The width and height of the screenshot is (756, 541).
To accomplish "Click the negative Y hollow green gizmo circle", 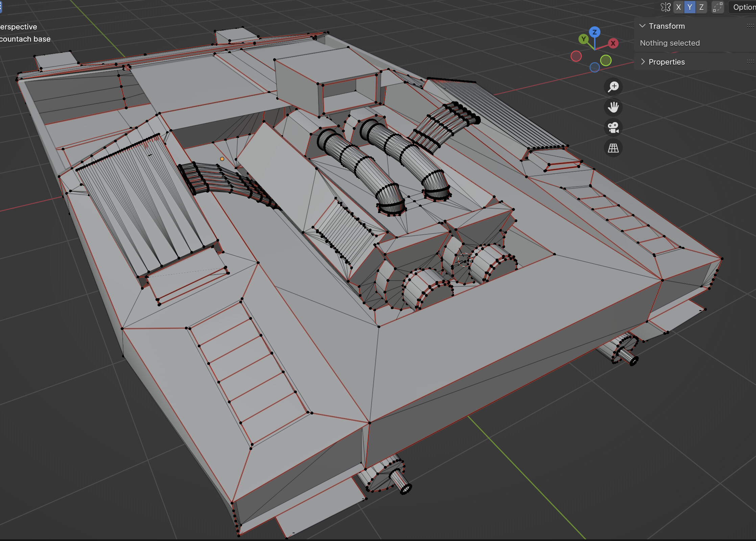I will pos(606,61).
